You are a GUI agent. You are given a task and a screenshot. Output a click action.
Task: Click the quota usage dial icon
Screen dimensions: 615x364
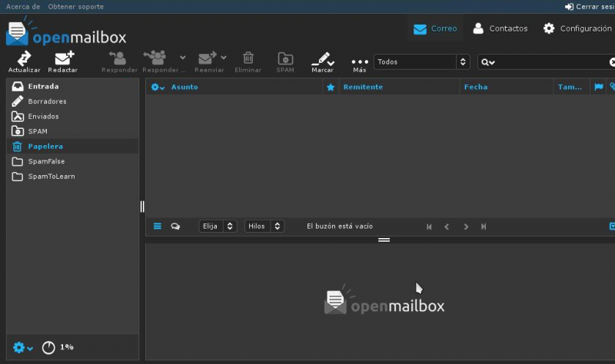tap(48, 348)
